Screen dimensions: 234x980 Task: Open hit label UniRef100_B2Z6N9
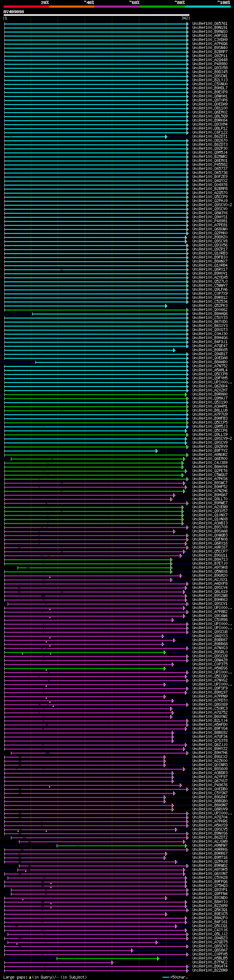(210, 971)
